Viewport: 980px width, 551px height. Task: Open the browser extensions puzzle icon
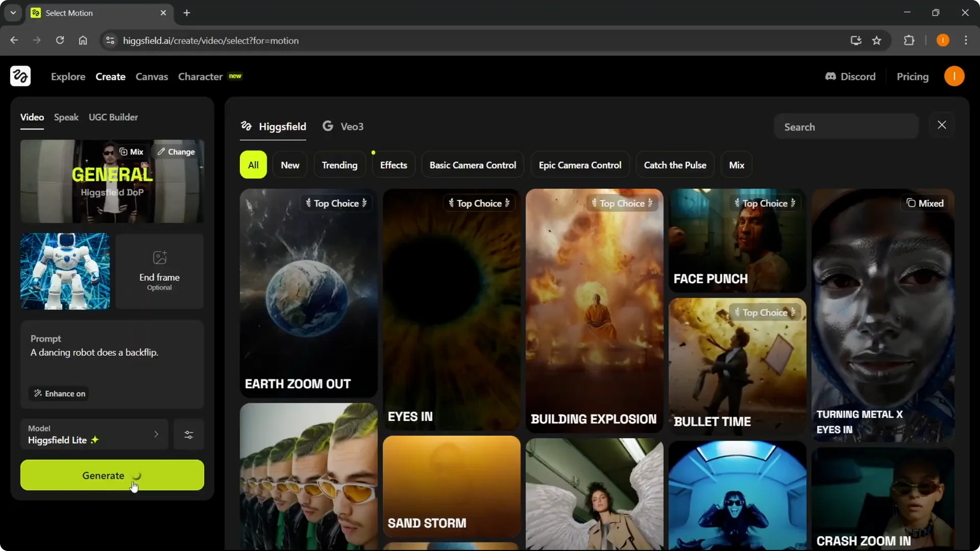pos(910,40)
